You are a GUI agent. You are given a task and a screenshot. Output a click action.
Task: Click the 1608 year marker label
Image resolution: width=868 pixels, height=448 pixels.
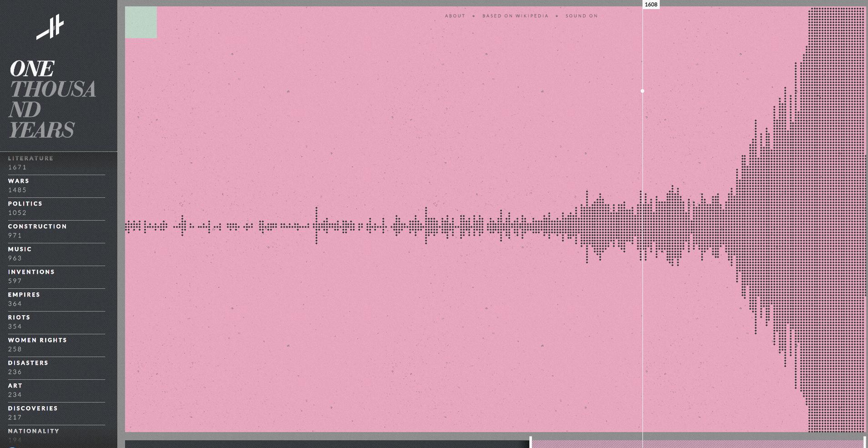point(651,5)
